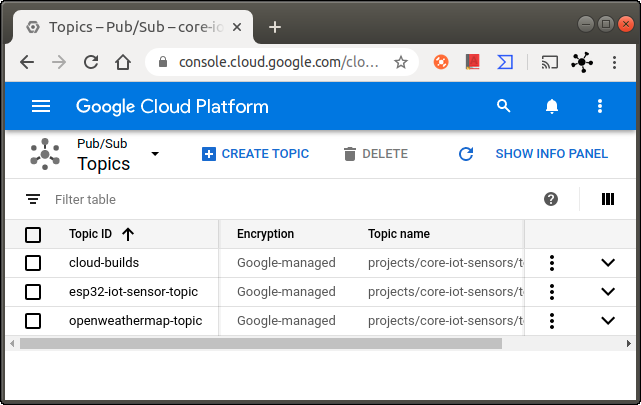Open the notifications bell
This screenshot has width=641, height=405.
[x=552, y=106]
